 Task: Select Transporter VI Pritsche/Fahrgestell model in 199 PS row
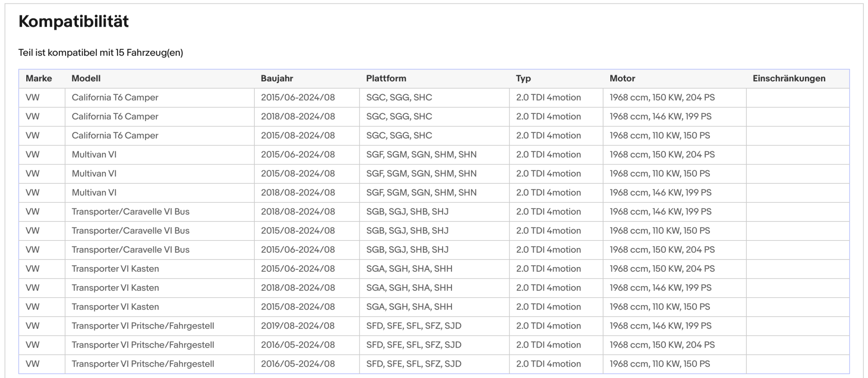143,326
